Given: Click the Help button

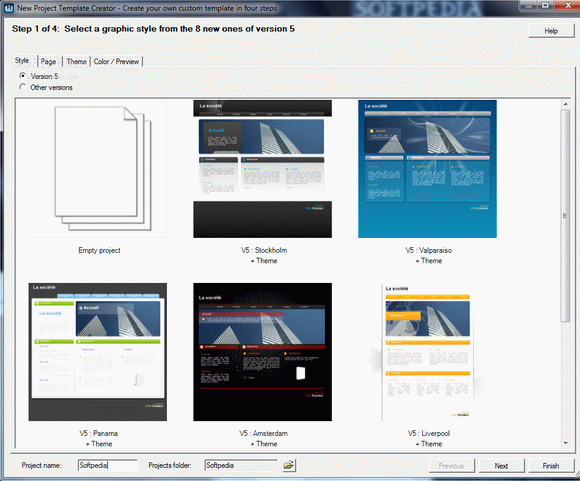Looking at the screenshot, I should (x=551, y=31).
